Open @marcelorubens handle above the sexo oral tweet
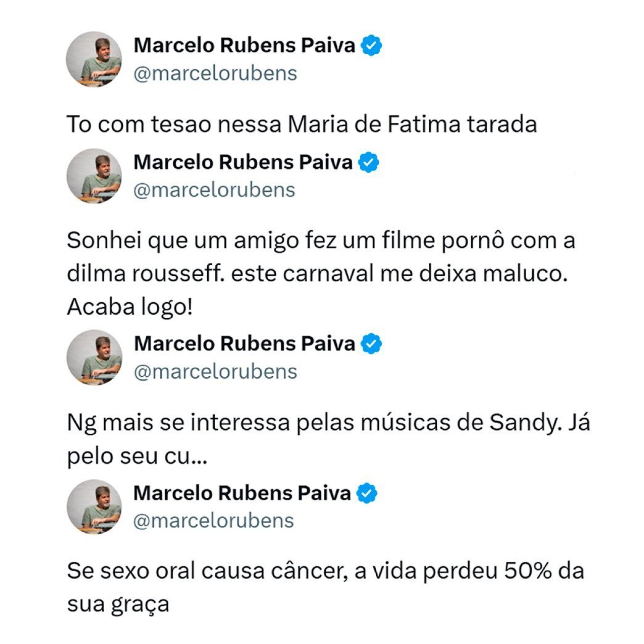This screenshot has height=644, width=644. pos(214,521)
